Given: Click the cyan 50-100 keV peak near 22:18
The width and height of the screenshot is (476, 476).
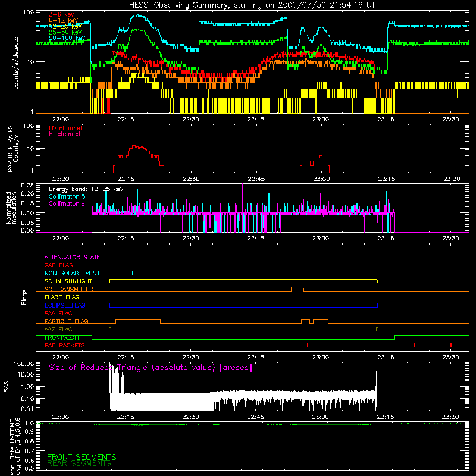Looking at the screenshot, I should [138, 15].
